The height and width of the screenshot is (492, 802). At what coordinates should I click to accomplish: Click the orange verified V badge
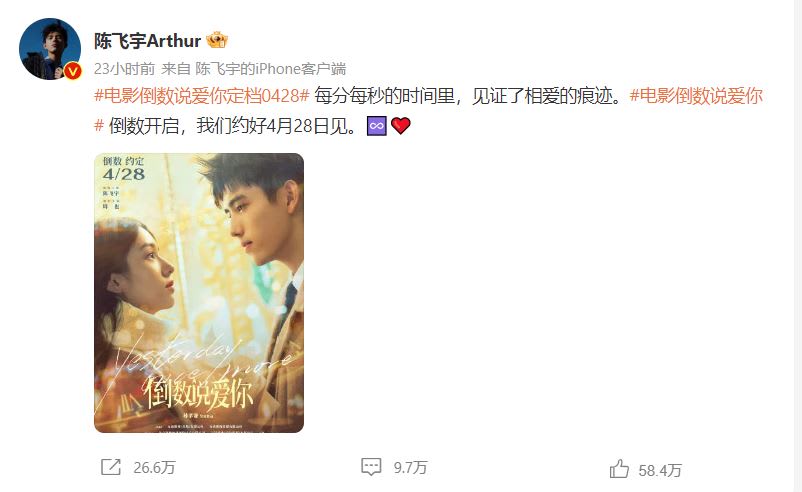pos(73,71)
